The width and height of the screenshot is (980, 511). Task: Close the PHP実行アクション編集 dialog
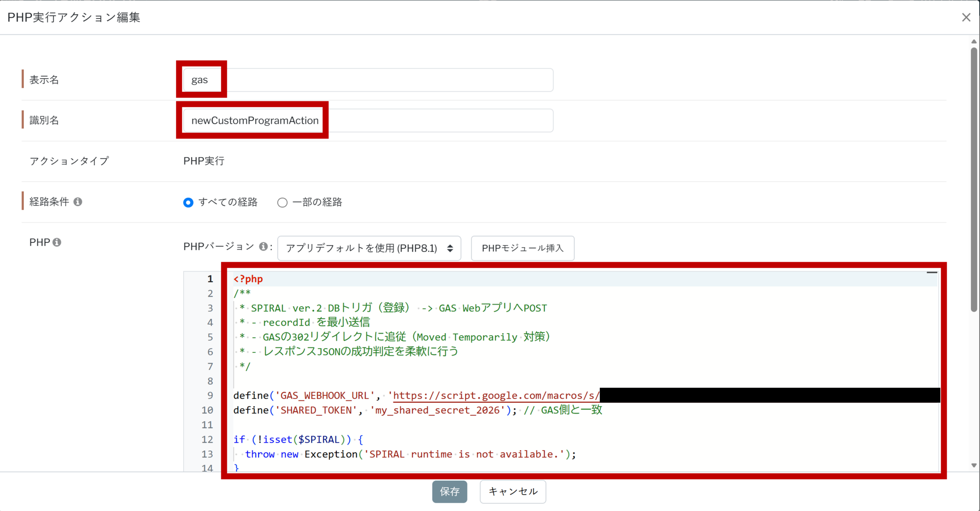click(966, 17)
